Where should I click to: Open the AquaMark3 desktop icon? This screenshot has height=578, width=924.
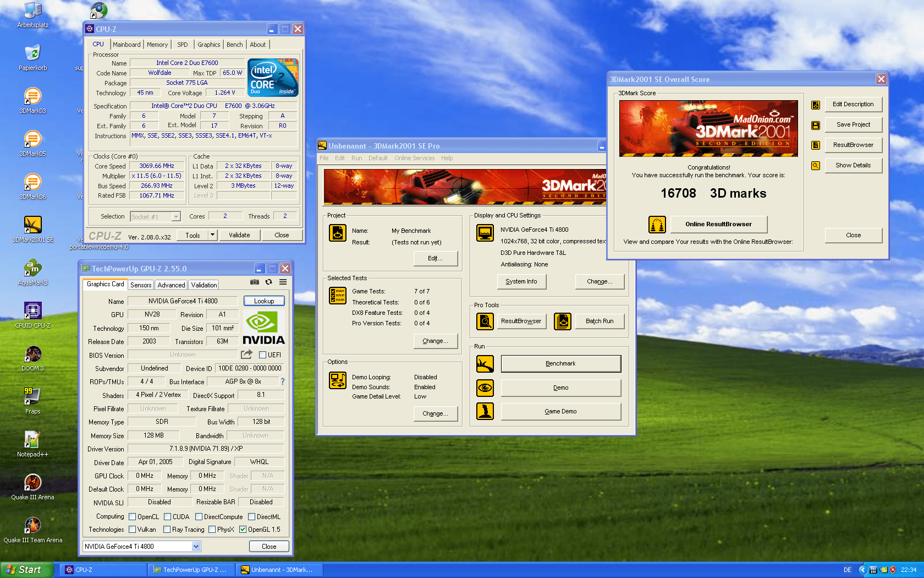coord(33,272)
